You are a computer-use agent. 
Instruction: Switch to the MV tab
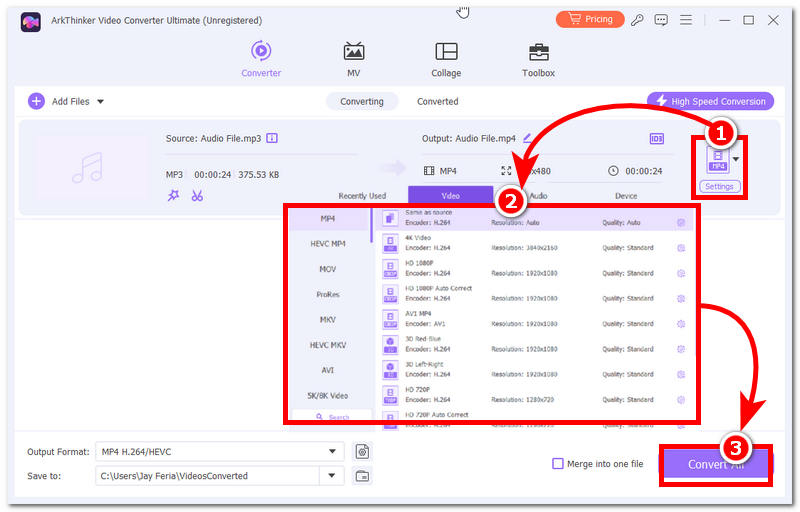point(354,59)
